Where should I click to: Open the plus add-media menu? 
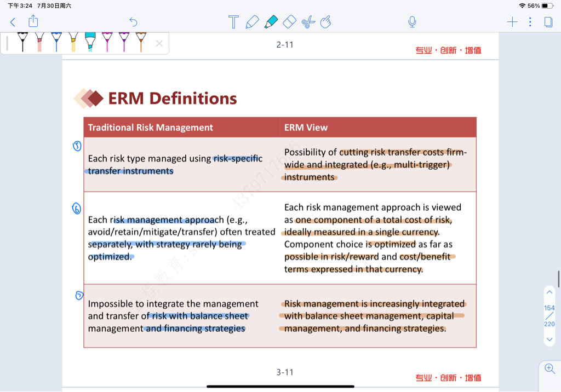[x=512, y=22]
